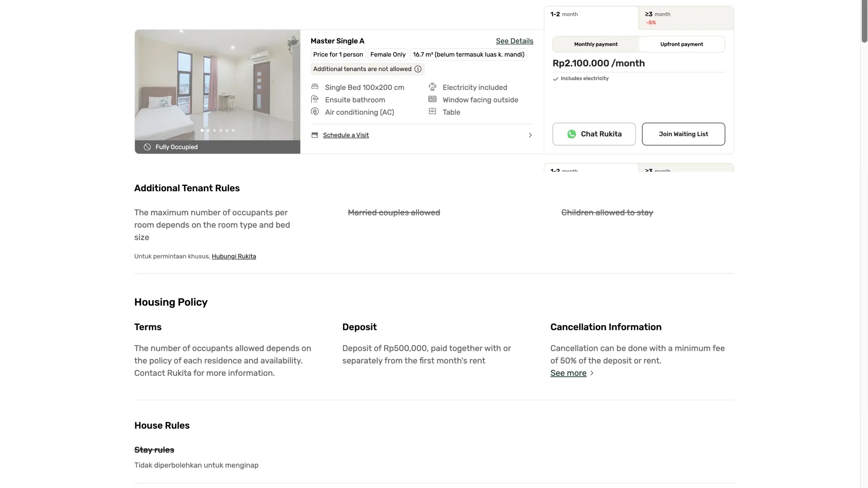Screen dimensions: 868x488
Task: Click the WhatsApp icon in Chat Rukita
Action: (x=571, y=134)
